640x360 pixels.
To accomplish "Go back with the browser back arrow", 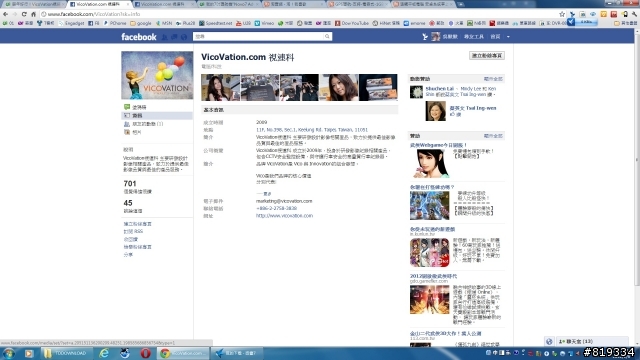I will [5, 14].
